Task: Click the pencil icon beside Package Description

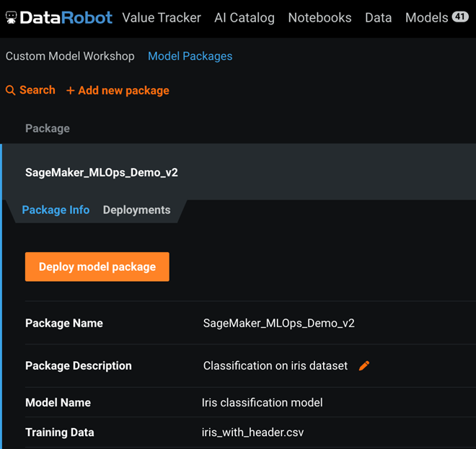Action: [x=364, y=365]
